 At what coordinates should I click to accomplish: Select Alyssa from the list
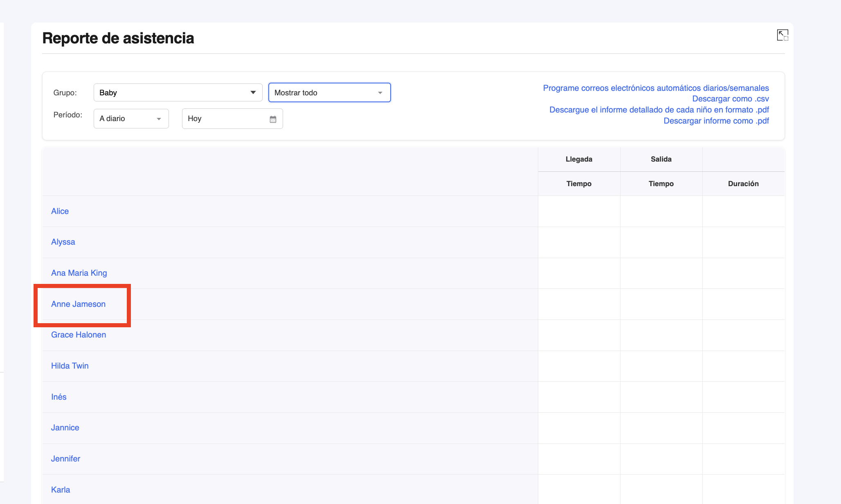[x=63, y=242]
